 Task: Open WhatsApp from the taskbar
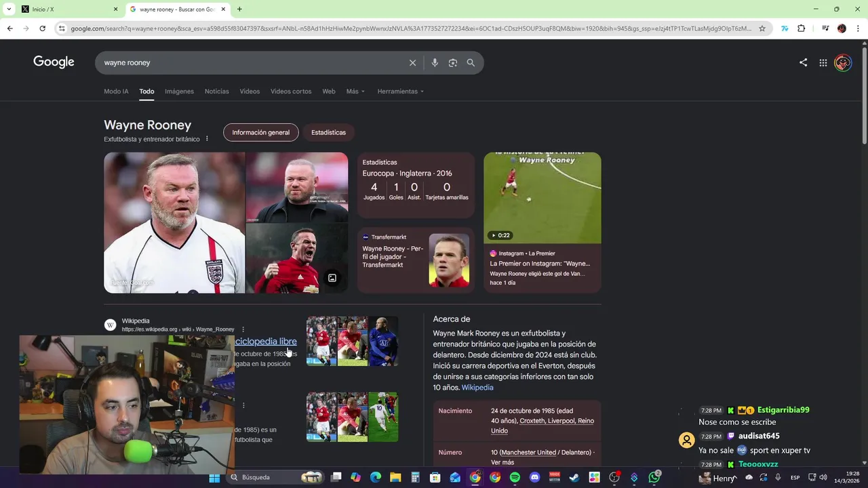pyautogui.click(x=654, y=478)
